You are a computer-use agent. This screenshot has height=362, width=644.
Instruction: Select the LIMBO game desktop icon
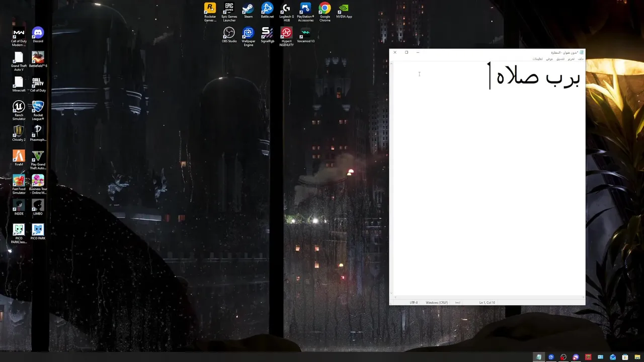(x=38, y=208)
